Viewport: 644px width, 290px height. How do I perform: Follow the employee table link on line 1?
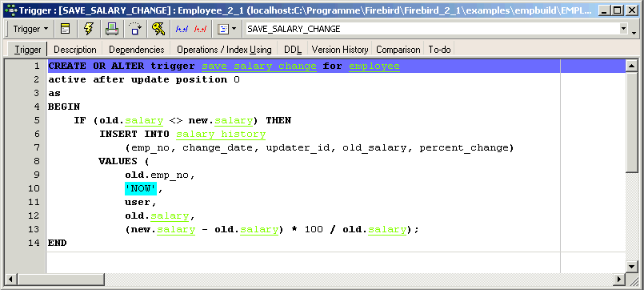click(x=374, y=66)
